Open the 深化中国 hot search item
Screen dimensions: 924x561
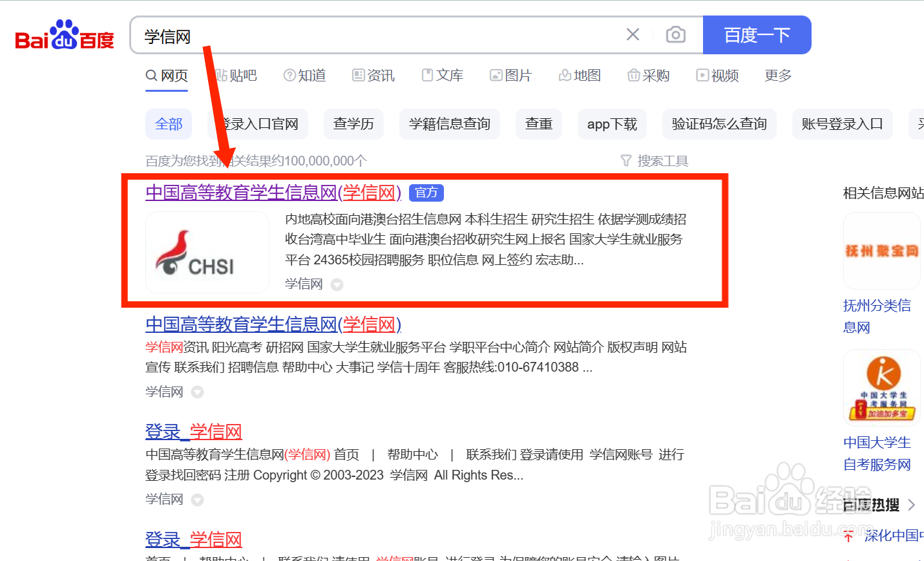tap(893, 535)
